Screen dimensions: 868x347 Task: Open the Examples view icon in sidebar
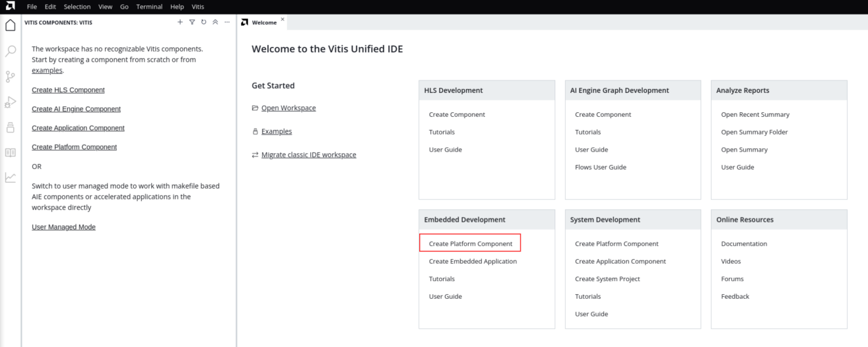click(10, 127)
